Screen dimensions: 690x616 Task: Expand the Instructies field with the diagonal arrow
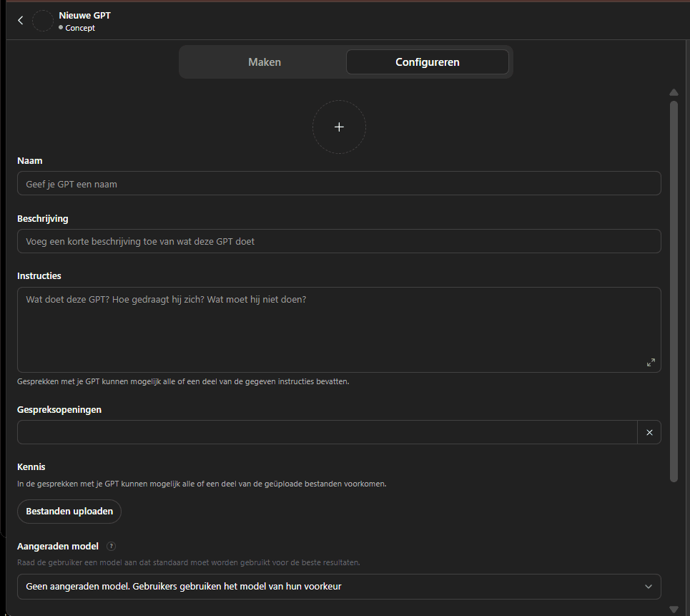pyautogui.click(x=651, y=362)
